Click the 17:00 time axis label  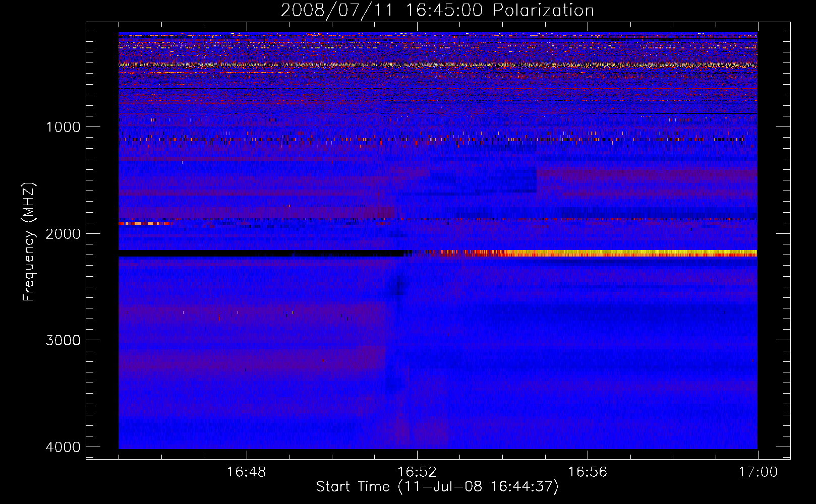758,472
